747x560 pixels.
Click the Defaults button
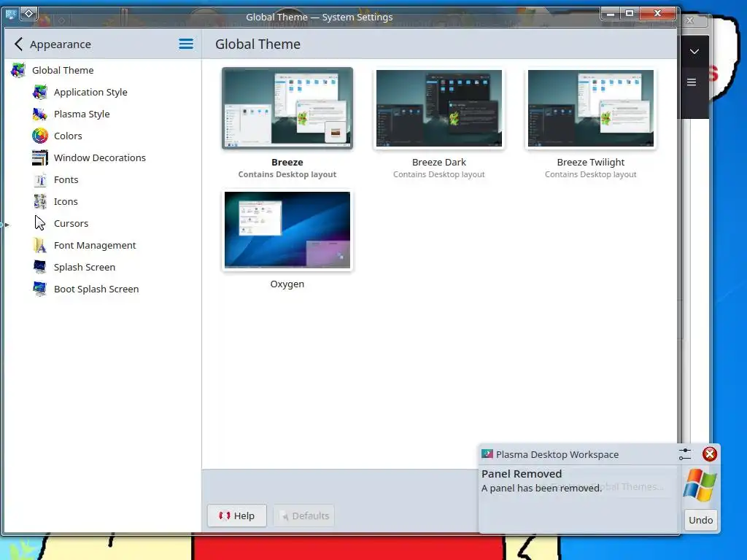tap(304, 516)
